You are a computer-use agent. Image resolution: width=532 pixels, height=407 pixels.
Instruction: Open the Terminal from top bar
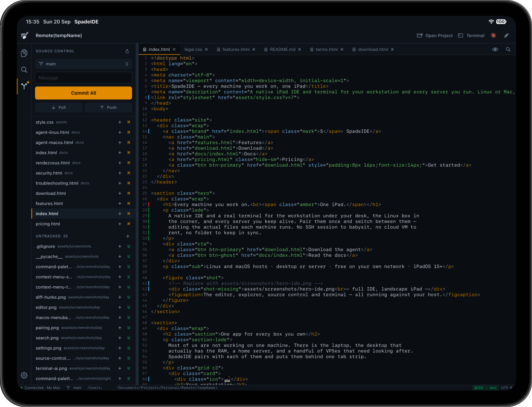tap(471, 35)
